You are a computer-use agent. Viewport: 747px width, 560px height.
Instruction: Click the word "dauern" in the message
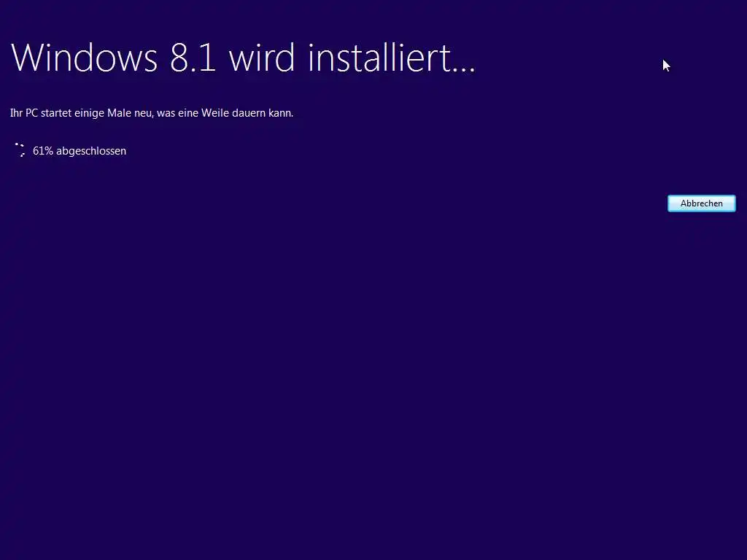coord(248,113)
